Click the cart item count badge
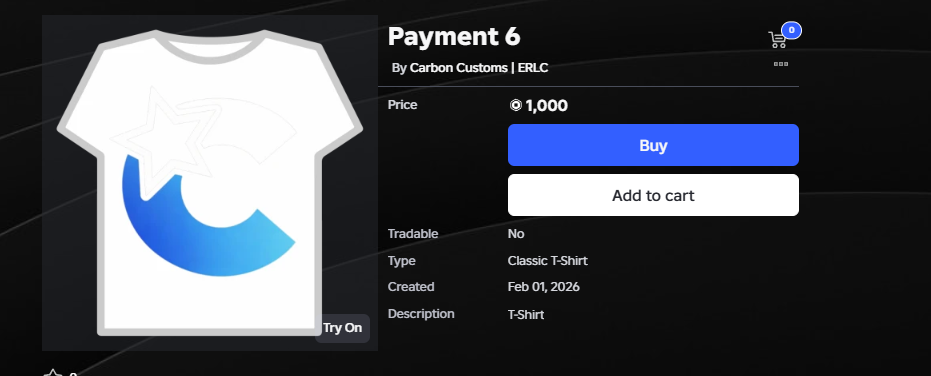The image size is (931, 376). point(791,30)
